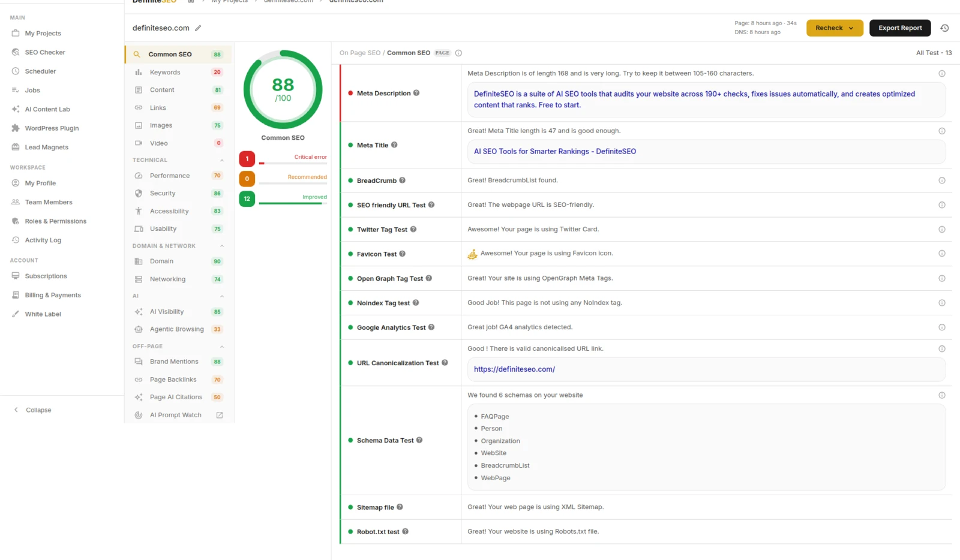
Task: Click the orange Recommended progress bar
Action: tap(293, 183)
